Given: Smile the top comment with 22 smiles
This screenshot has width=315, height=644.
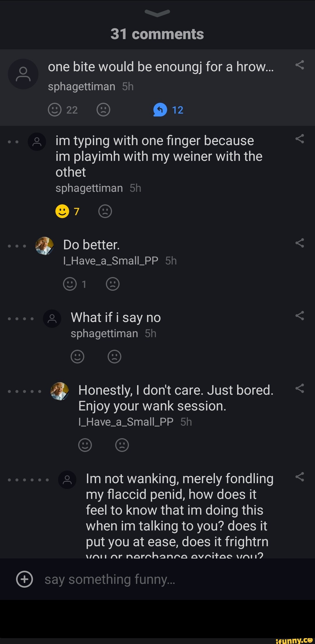Looking at the screenshot, I should [x=55, y=110].
